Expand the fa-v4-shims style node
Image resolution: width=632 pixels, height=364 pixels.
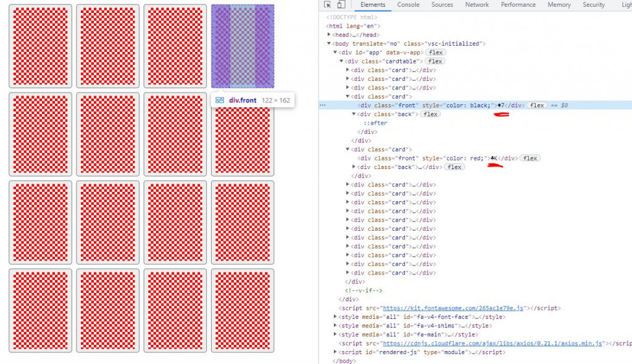(x=335, y=326)
